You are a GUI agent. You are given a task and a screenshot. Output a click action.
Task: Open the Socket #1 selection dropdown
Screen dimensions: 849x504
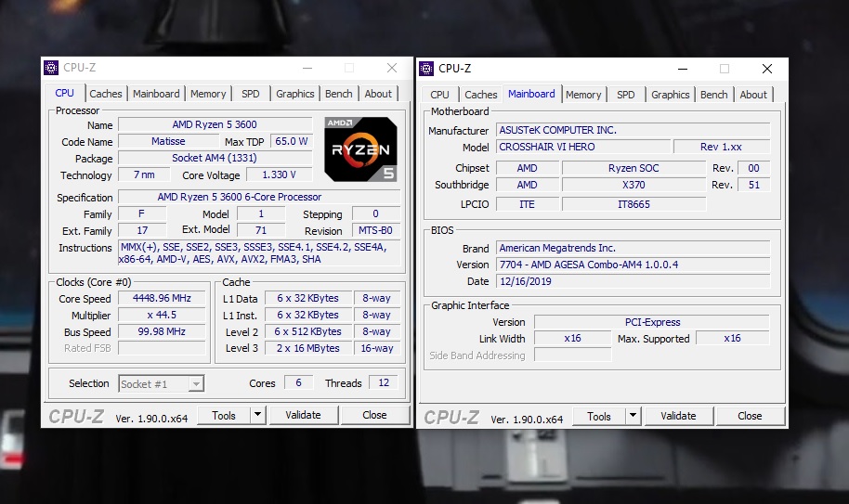[x=161, y=384]
